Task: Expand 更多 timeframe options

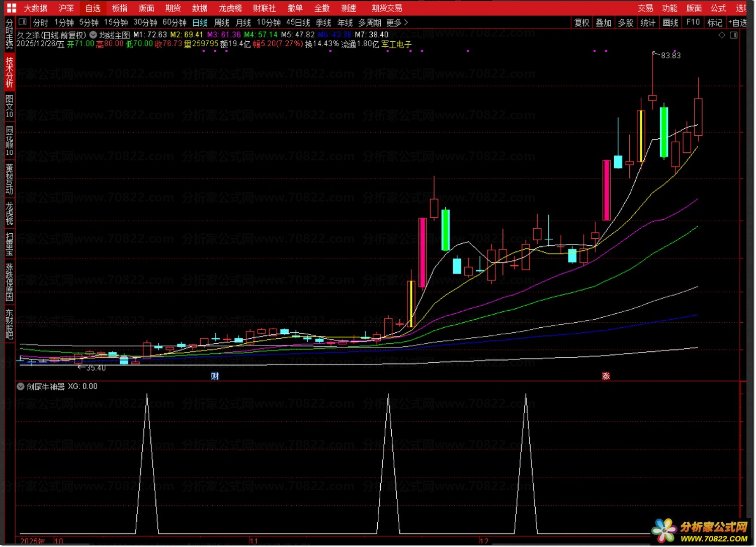Action: (x=397, y=23)
